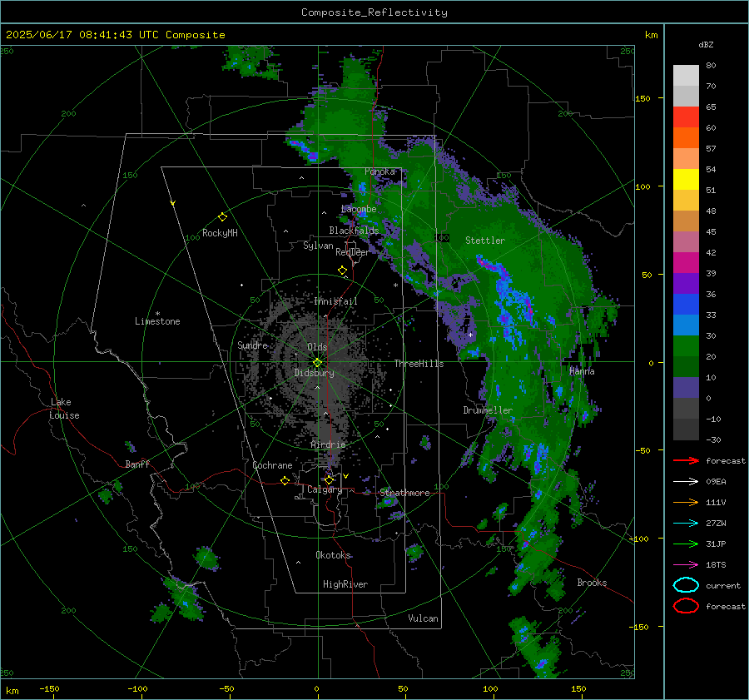Click the Sylvan label on map
This screenshot has width=749, height=700.
318,246
